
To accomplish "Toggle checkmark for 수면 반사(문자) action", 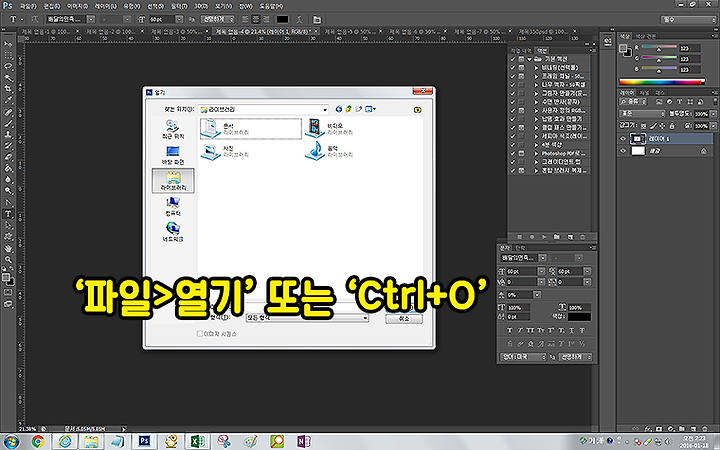I will 513,102.
